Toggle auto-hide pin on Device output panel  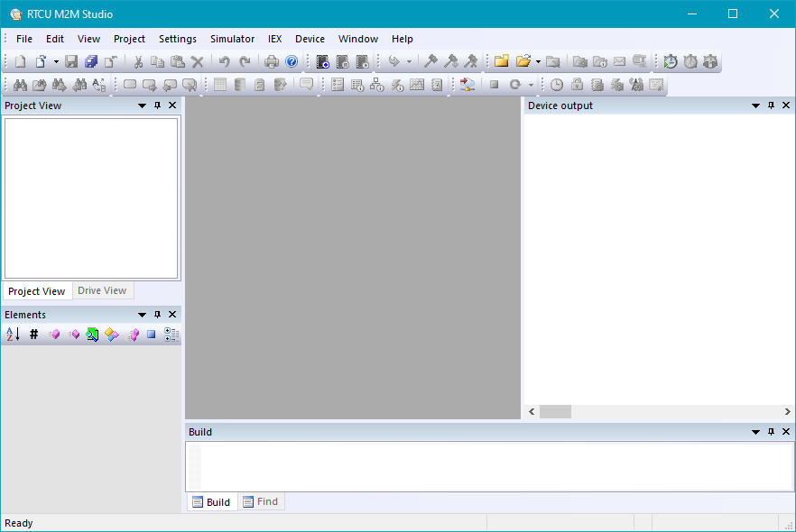pyautogui.click(x=771, y=105)
